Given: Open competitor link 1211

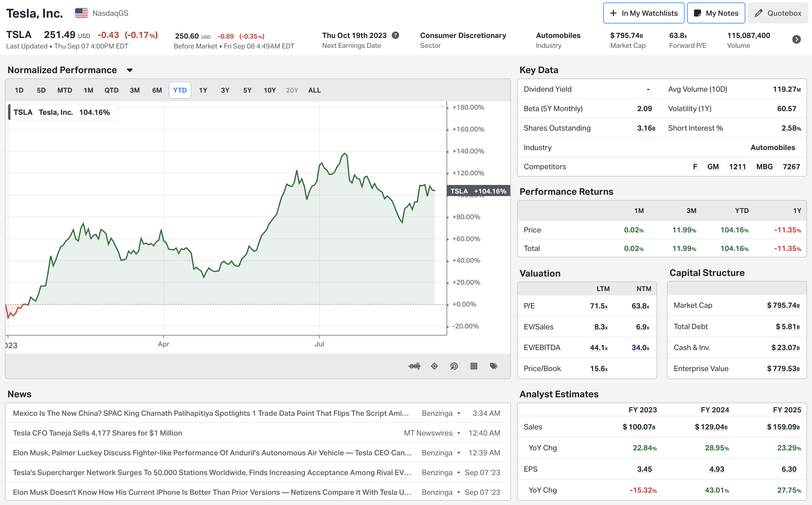Looking at the screenshot, I should pyautogui.click(x=737, y=167).
